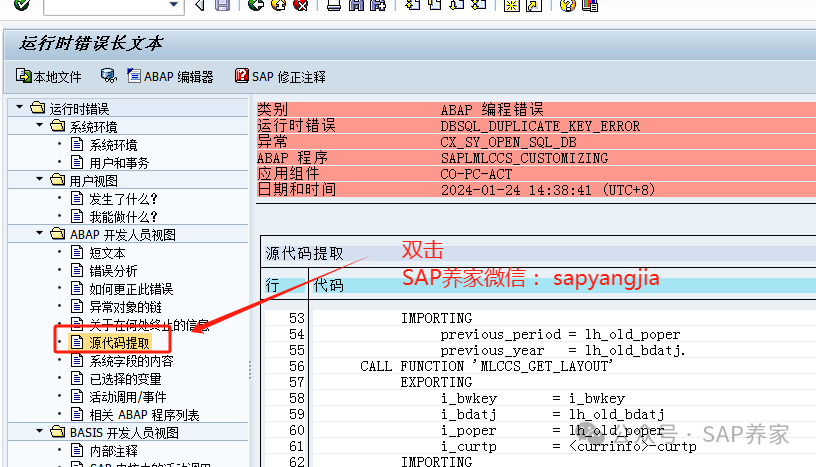Click the green Enter checkmark icon
This screenshot has height=467, width=816.
tap(21, 5)
